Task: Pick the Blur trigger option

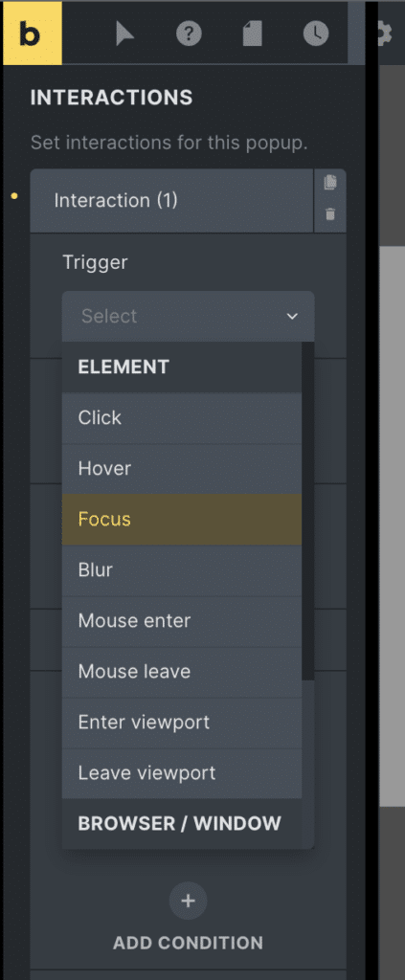Action: [x=182, y=570]
